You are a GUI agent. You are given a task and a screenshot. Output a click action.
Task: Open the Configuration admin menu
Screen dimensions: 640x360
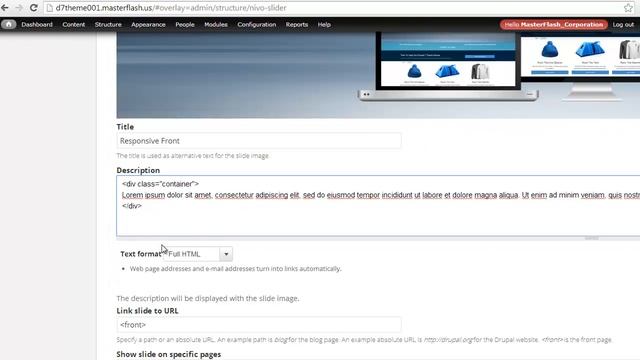click(257, 24)
